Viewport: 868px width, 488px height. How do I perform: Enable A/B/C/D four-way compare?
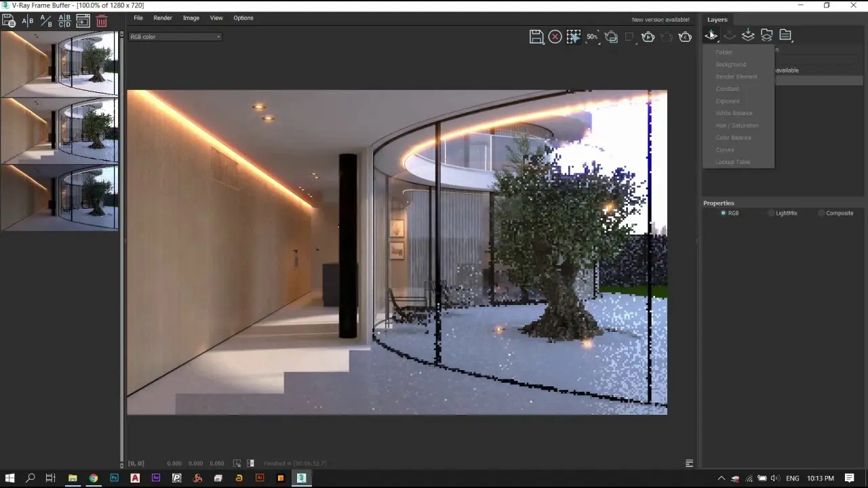[x=64, y=21]
